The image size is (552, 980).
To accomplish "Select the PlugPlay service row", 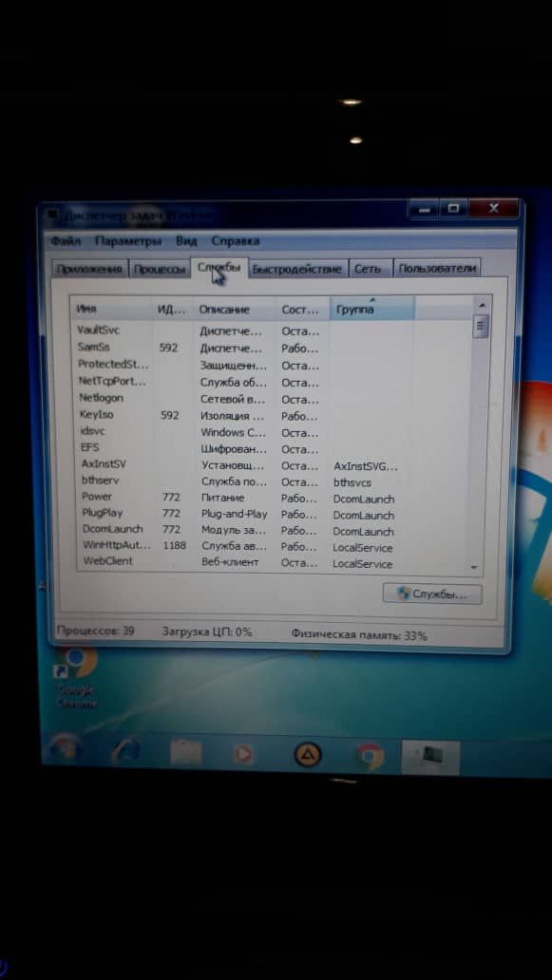I will click(272, 515).
